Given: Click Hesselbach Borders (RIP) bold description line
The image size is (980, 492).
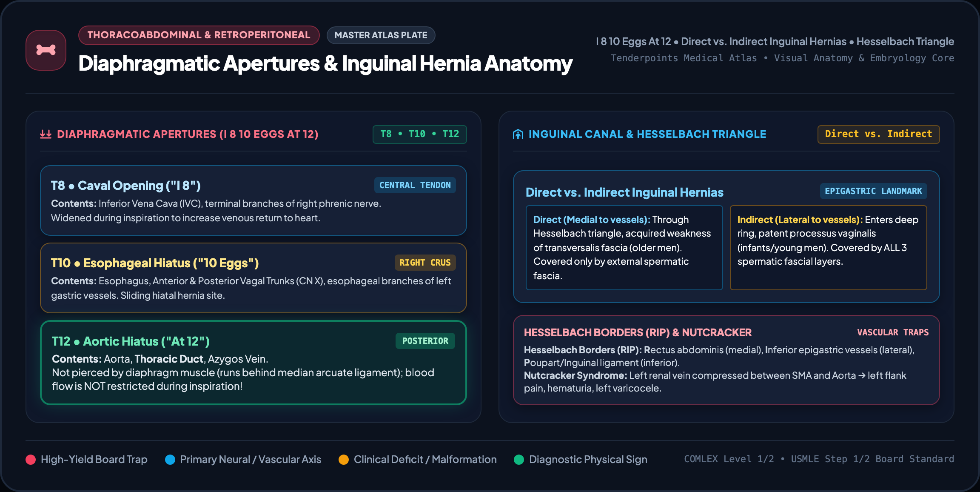Looking at the screenshot, I should click(719, 356).
